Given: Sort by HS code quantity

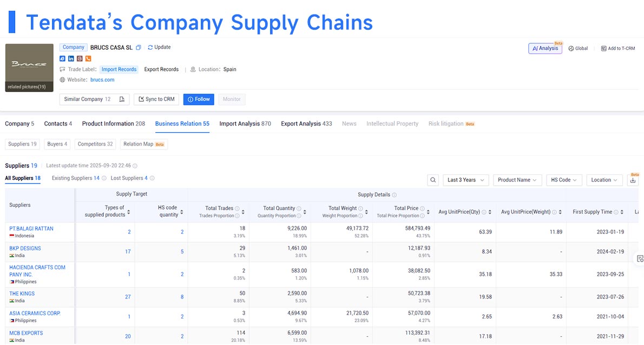Looking at the screenshot, I should pyautogui.click(x=181, y=212).
